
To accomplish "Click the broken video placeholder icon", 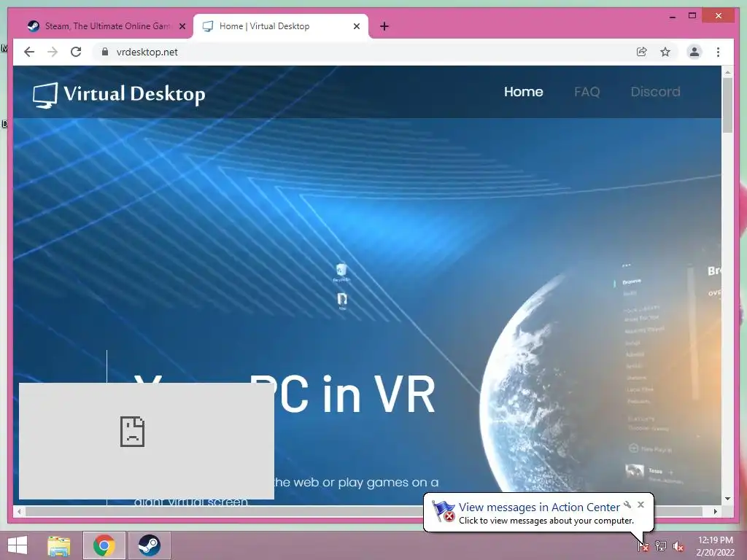I will coord(132,432).
